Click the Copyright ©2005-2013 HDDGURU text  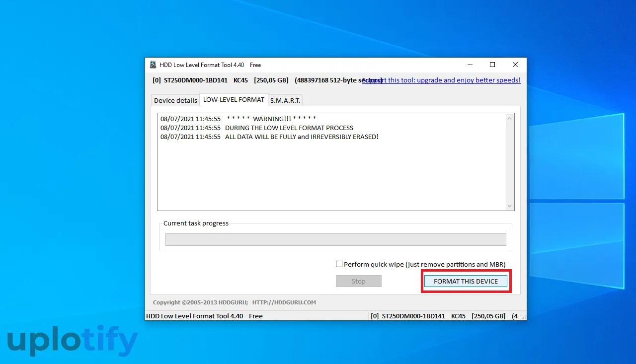[x=200, y=302]
